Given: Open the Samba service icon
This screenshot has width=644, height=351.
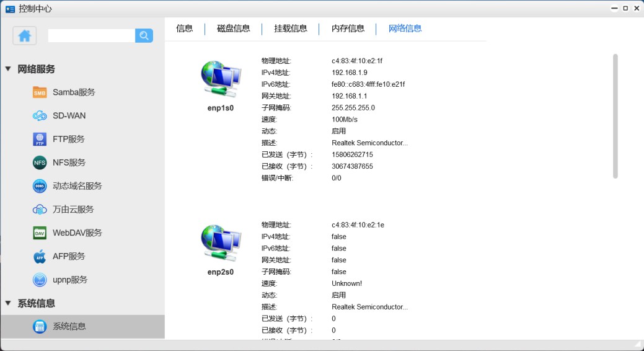Looking at the screenshot, I should pos(40,92).
